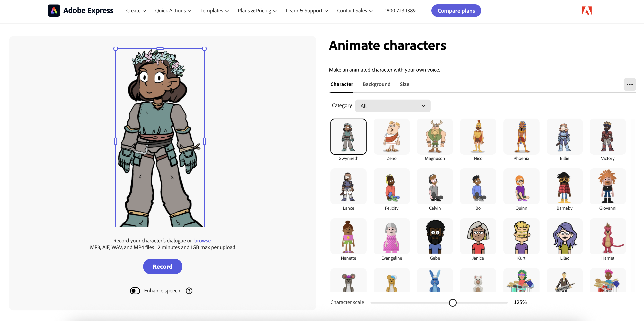Viewport: 644px width, 321px height.
Task: Click the red Adobe logo icon
Action: (x=586, y=10)
